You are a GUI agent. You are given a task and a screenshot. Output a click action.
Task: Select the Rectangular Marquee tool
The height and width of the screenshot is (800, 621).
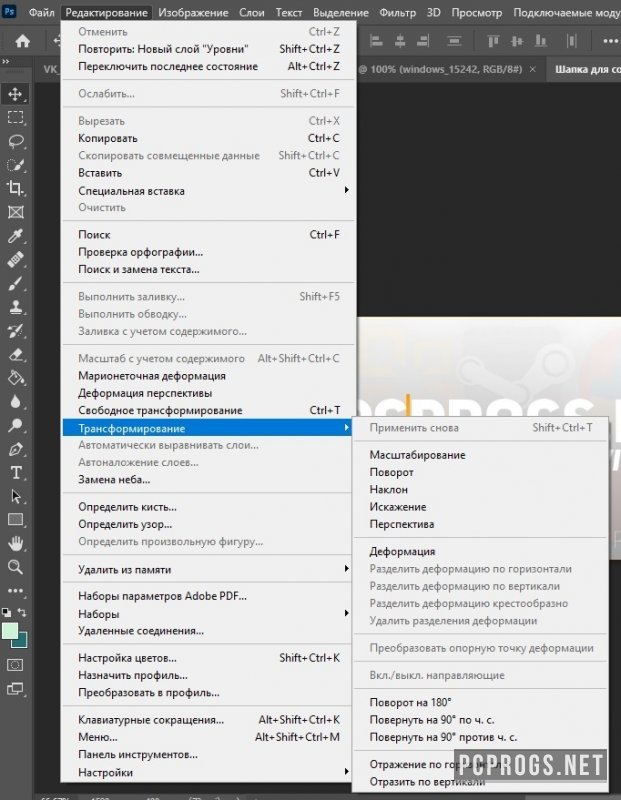[x=15, y=117]
